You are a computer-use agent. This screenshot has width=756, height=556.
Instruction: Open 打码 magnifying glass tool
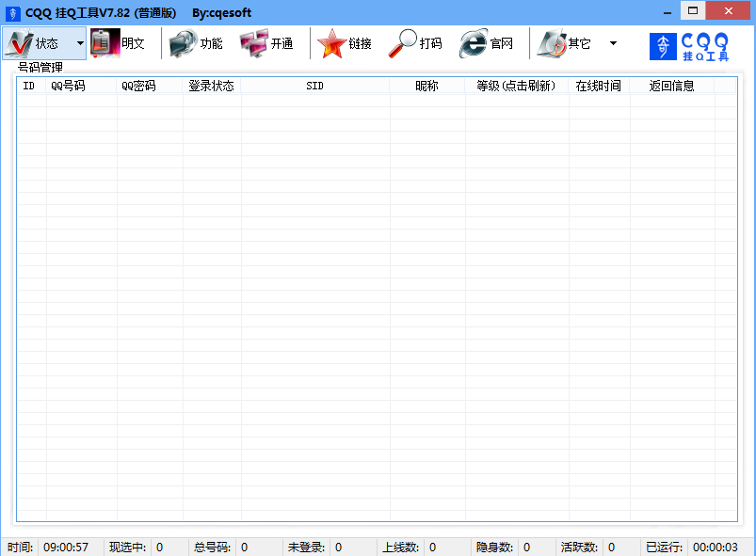pos(403,43)
